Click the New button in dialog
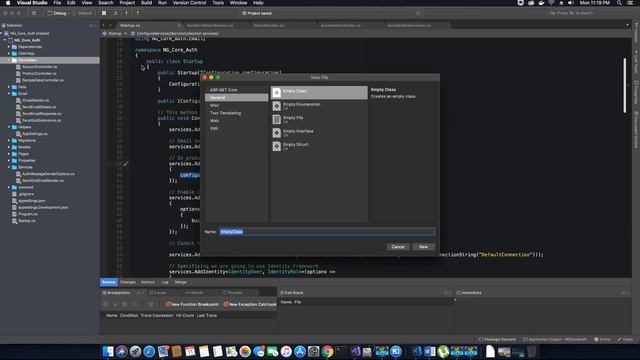Screen dimensions: 640x360 pyautogui.click(x=423, y=247)
